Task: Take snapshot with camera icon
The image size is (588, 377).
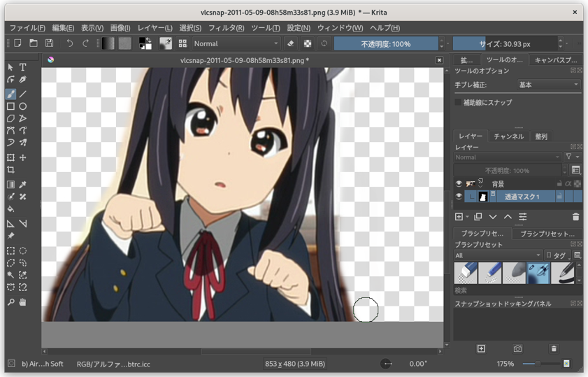Action: 517,349
